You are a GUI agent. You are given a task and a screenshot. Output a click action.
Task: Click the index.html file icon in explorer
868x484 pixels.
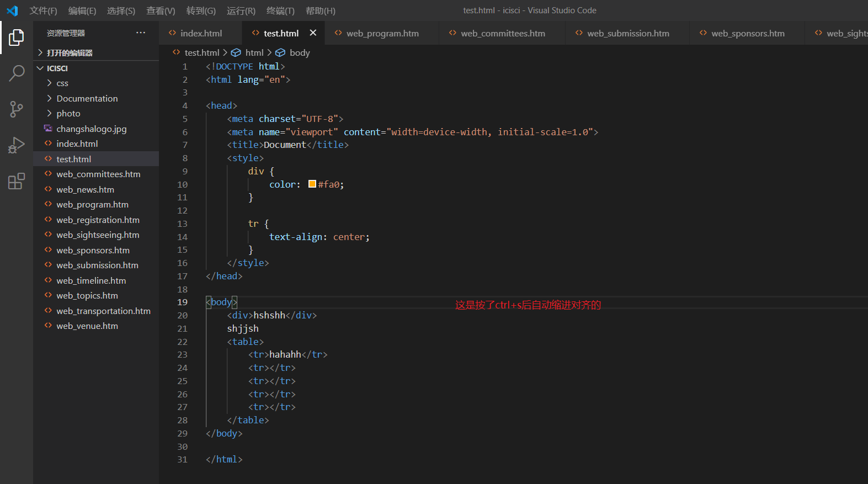pyautogui.click(x=48, y=143)
